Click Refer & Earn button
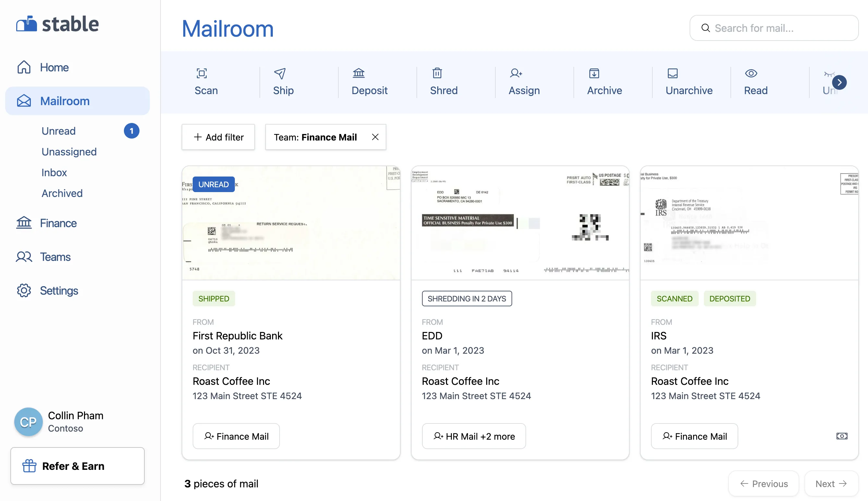Image resolution: width=868 pixels, height=501 pixels. (x=78, y=466)
